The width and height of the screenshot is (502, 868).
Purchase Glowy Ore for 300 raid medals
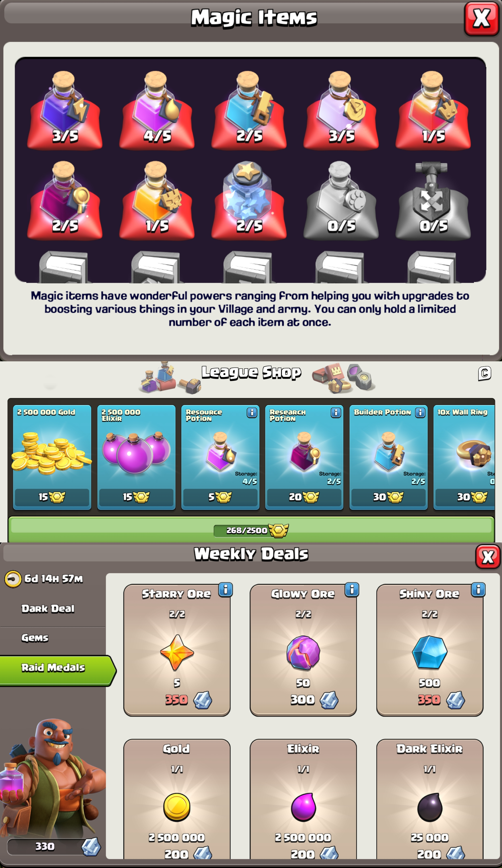click(x=303, y=650)
